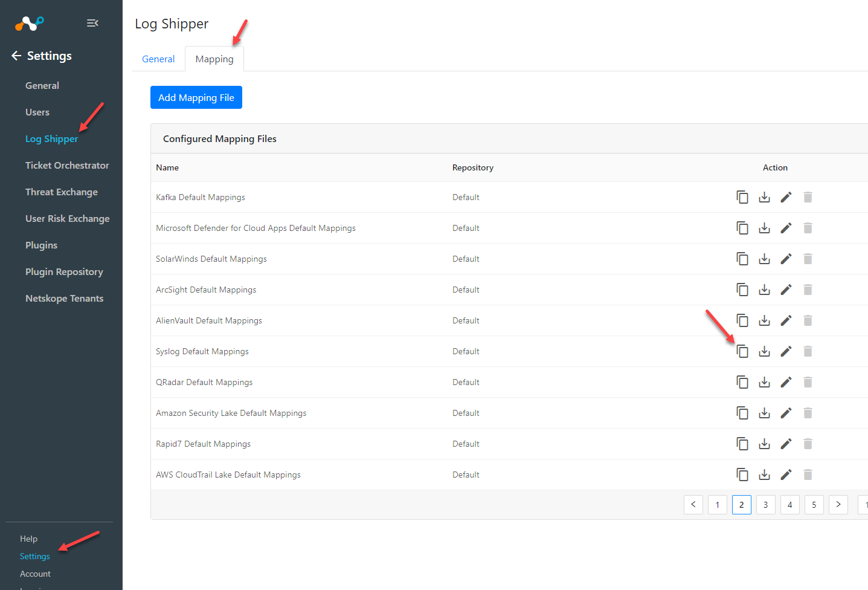Copy the Kafka Default Mappings file
Screen dimensions: 868x590
pyautogui.click(x=742, y=197)
